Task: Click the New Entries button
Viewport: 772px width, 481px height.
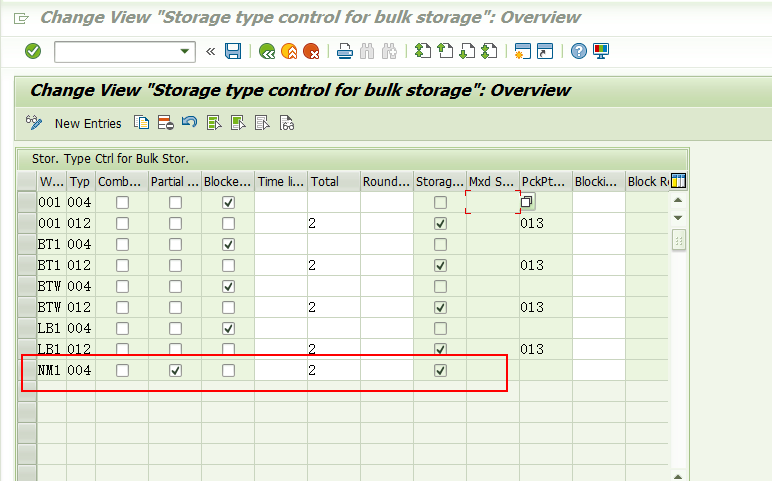Action: (x=88, y=124)
